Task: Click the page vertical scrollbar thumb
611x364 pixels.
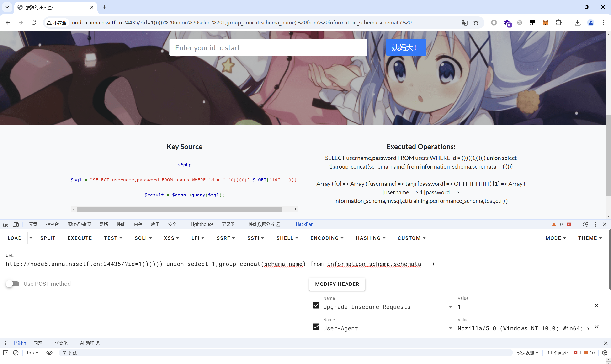Action: 608,156
